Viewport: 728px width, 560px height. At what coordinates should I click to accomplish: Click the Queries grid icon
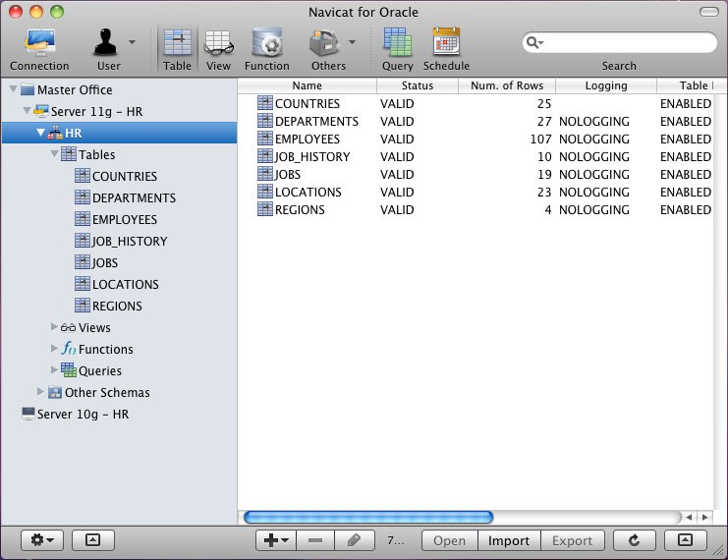click(69, 370)
